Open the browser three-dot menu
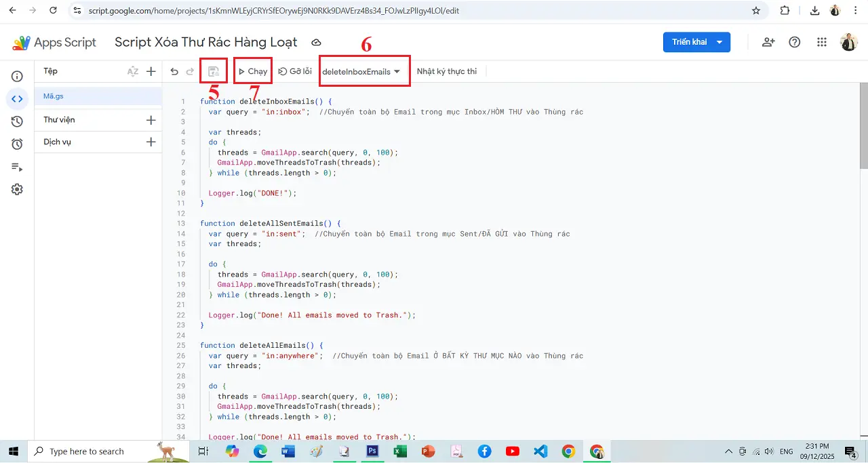 (x=856, y=11)
